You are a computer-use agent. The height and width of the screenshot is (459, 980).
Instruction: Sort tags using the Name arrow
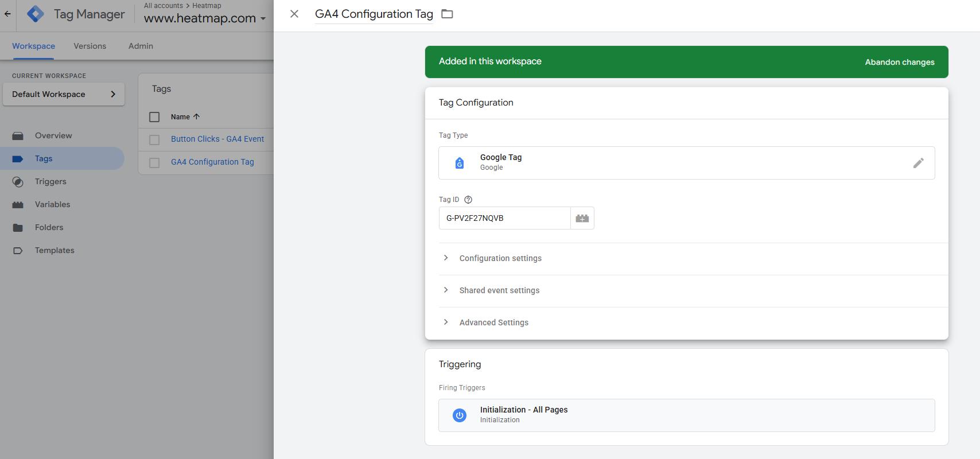[x=197, y=116]
